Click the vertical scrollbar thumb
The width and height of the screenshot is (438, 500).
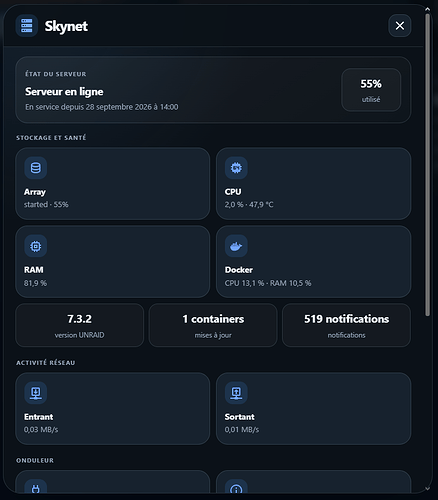click(x=428, y=165)
